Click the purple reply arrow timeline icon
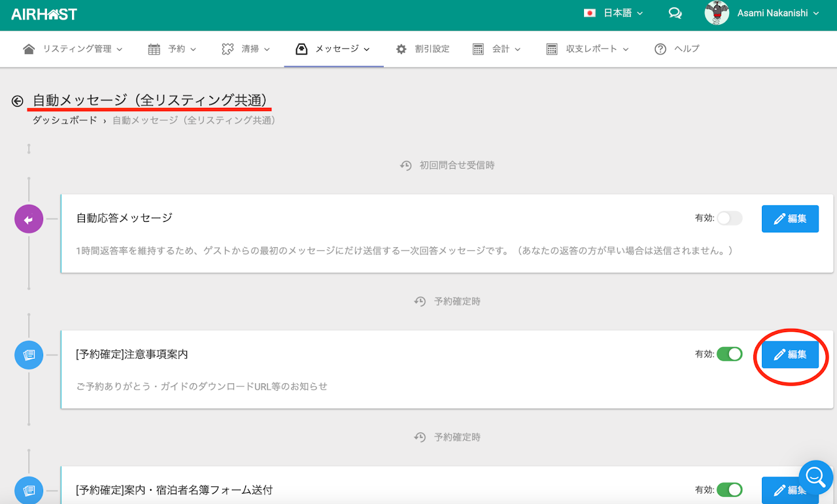 [29, 220]
